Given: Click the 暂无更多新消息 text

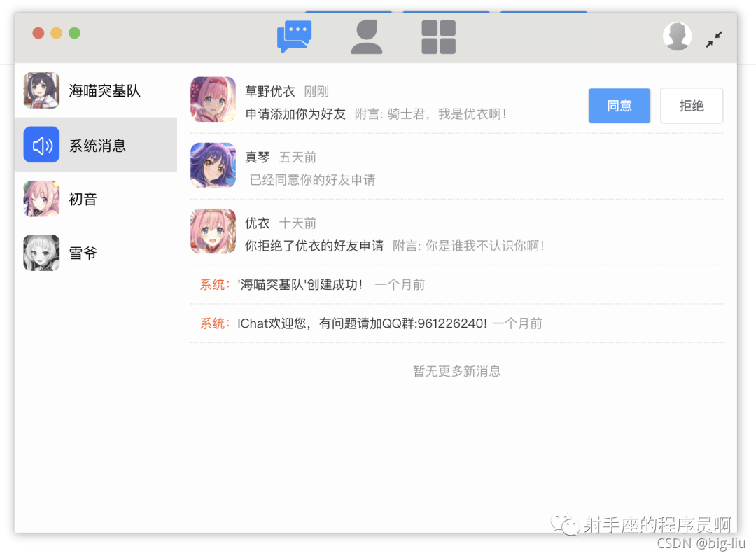Looking at the screenshot, I should click(x=456, y=371).
